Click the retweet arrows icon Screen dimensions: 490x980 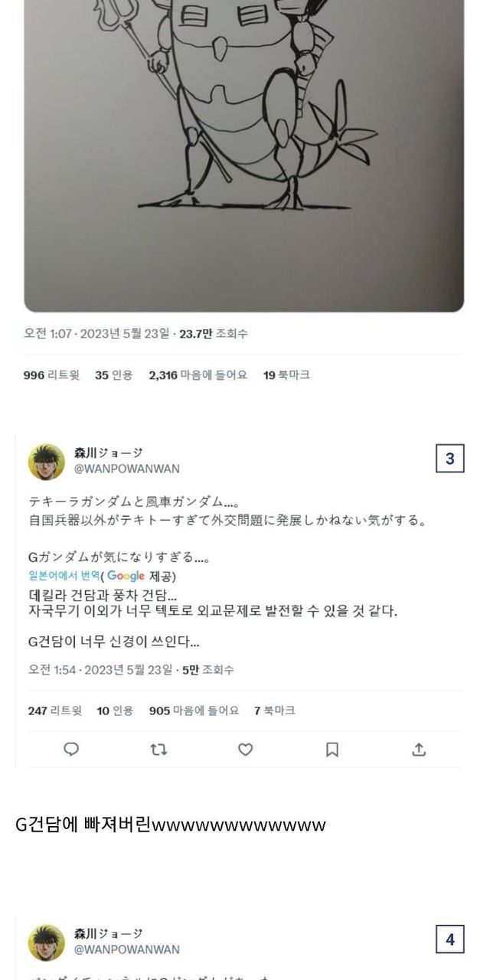click(158, 750)
